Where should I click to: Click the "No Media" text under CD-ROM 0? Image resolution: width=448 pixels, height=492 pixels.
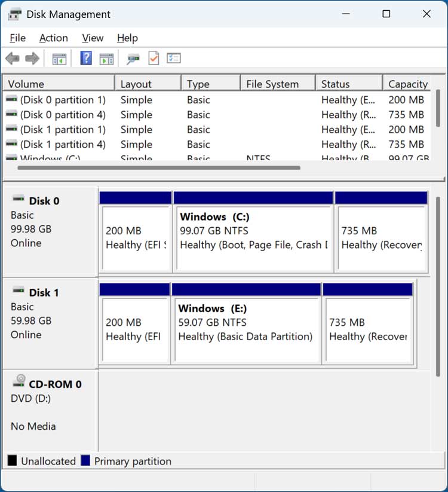pos(33,426)
